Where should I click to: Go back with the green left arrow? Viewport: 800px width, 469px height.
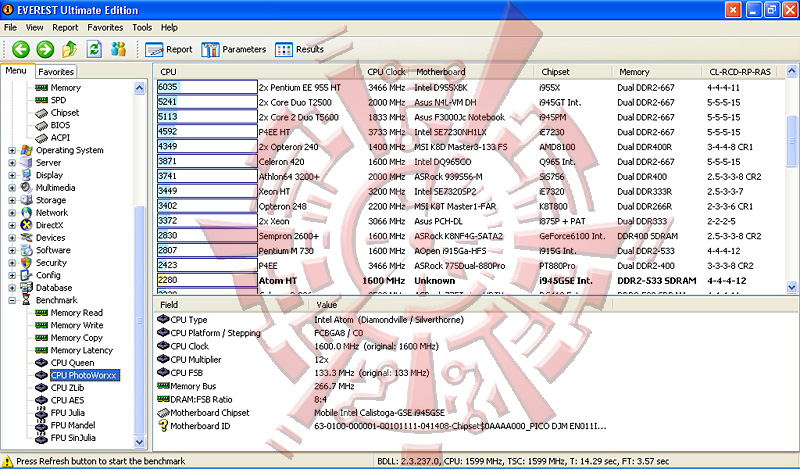[21, 50]
